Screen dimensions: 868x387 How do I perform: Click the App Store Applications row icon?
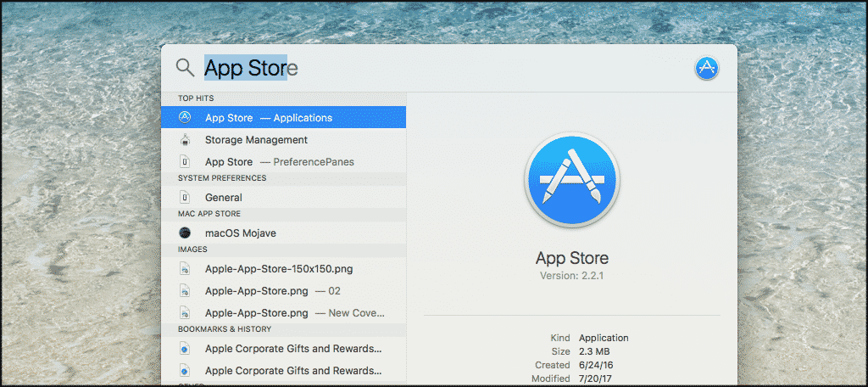[x=185, y=117]
